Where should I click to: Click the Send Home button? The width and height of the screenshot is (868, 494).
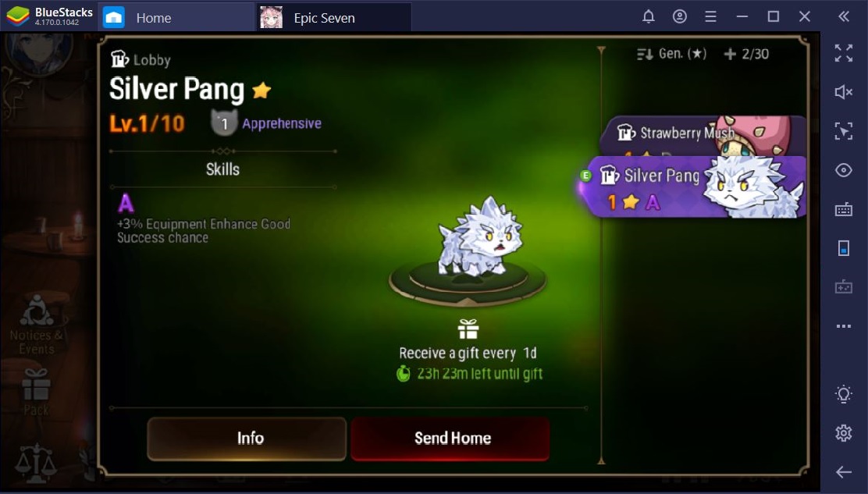pyautogui.click(x=450, y=439)
